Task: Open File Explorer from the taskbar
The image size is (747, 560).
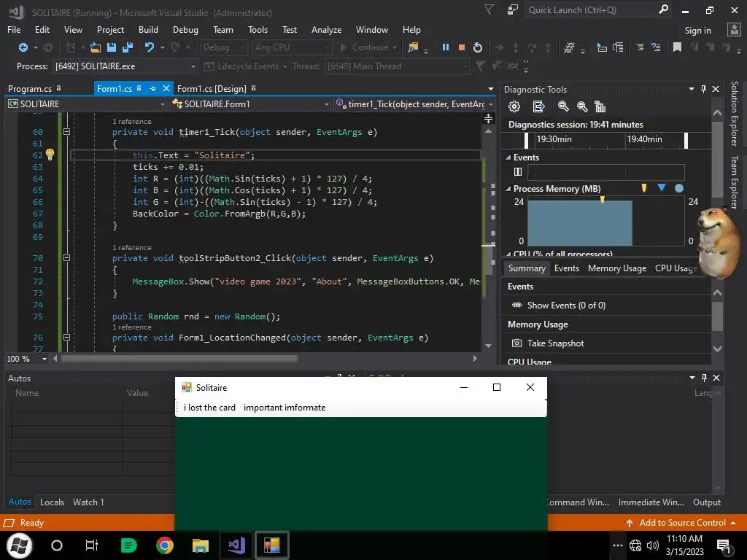Action: 201,545
